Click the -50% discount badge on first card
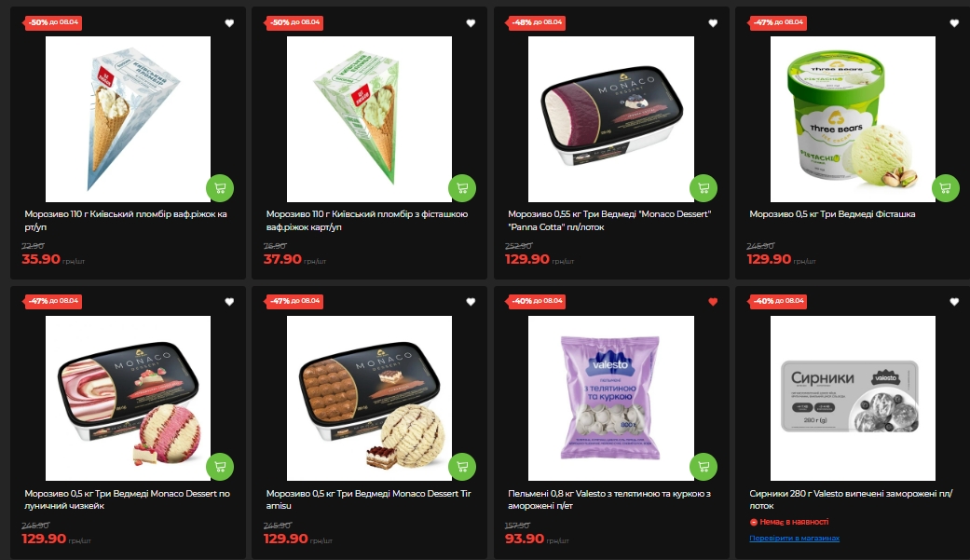 click(x=53, y=22)
